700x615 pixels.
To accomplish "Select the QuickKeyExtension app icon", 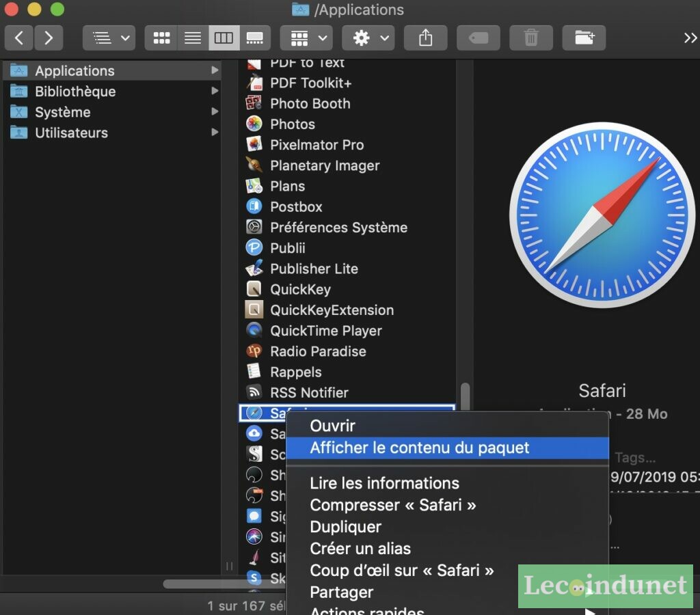I will pyautogui.click(x=254, y=310).
